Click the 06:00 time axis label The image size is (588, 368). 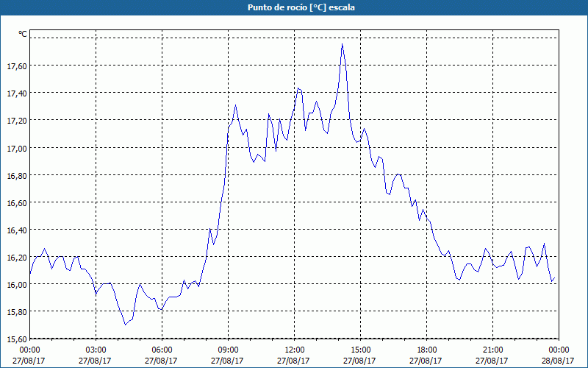click(162, 350)
